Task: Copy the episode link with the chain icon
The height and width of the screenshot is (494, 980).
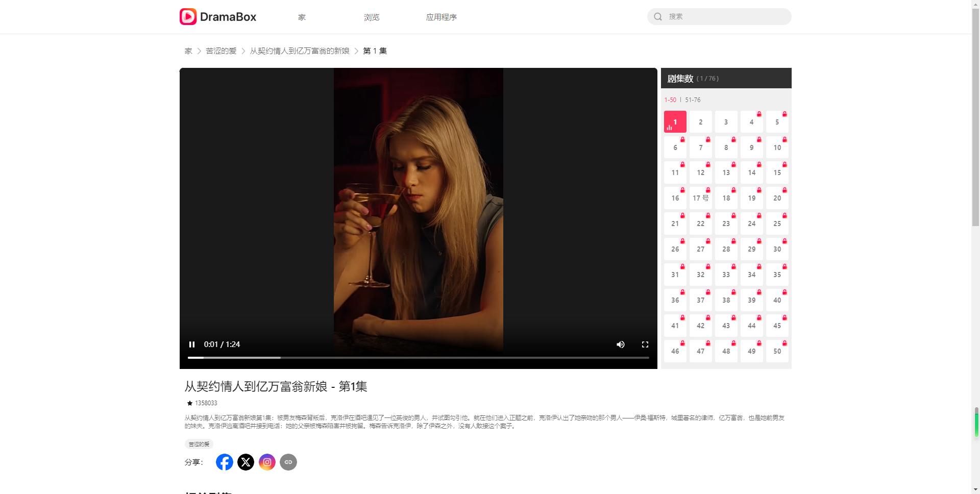Action: pyautogui.click(x=288, y=462)
